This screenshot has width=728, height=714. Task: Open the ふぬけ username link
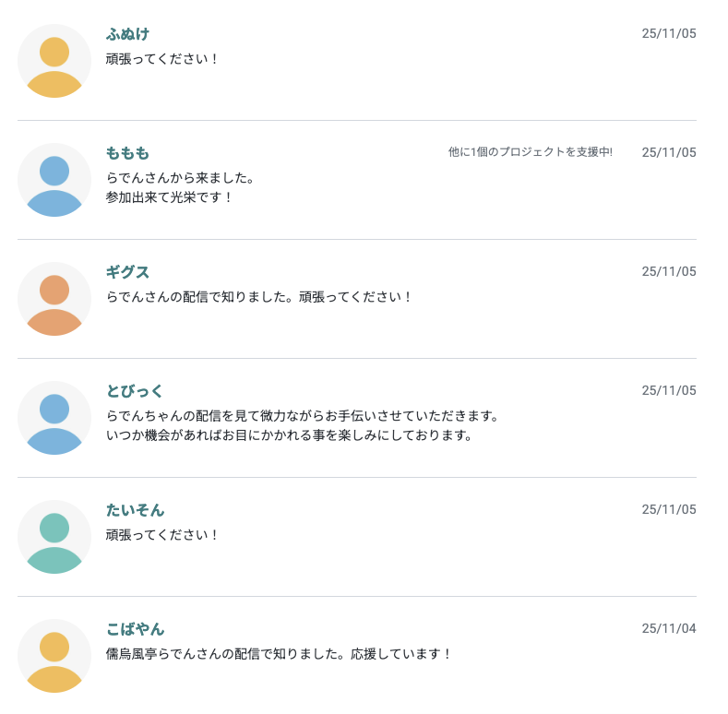click(x=127, y=34)
